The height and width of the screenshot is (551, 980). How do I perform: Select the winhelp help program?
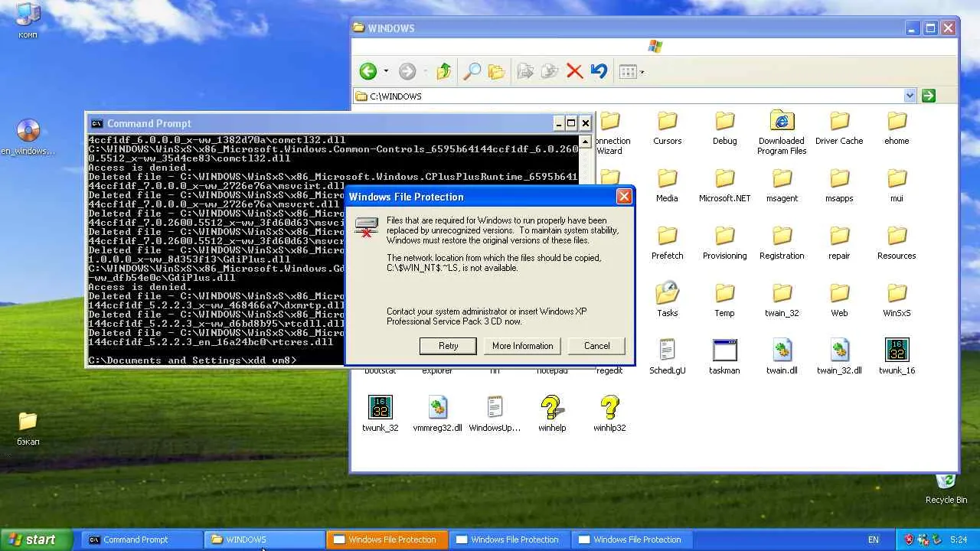point(552,415)
